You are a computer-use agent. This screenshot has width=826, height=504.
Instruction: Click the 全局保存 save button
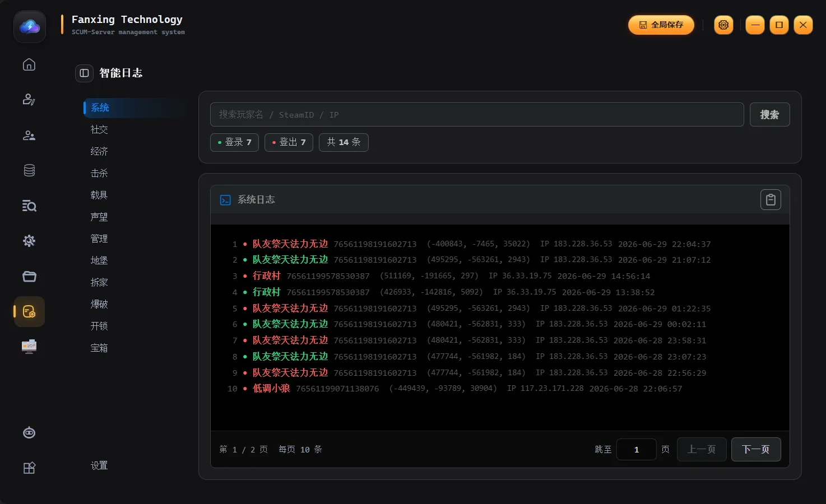pos(661,25)
